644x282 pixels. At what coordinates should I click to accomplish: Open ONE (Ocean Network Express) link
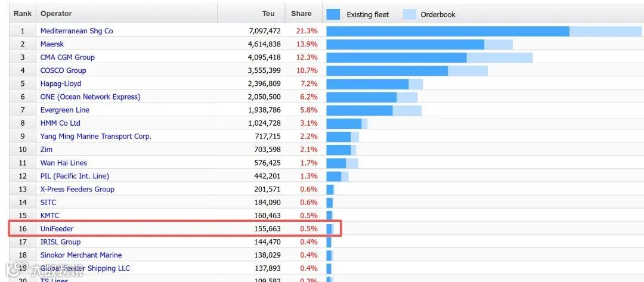91,97
